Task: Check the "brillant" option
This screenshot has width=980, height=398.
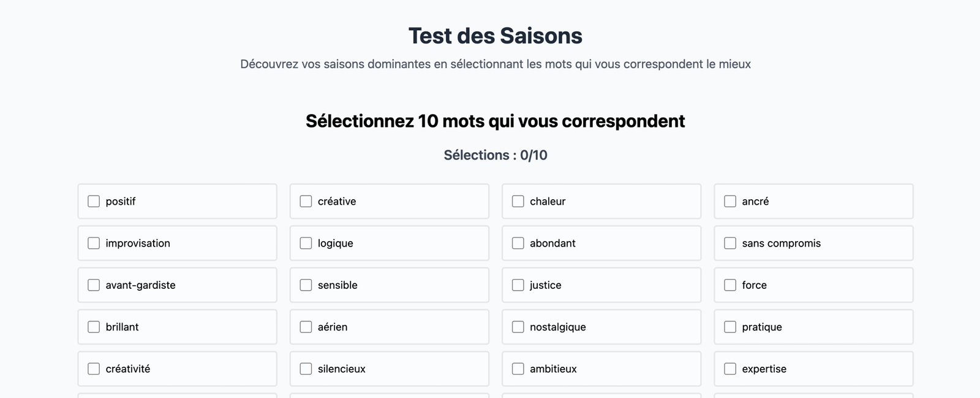Action: point(93,327)
